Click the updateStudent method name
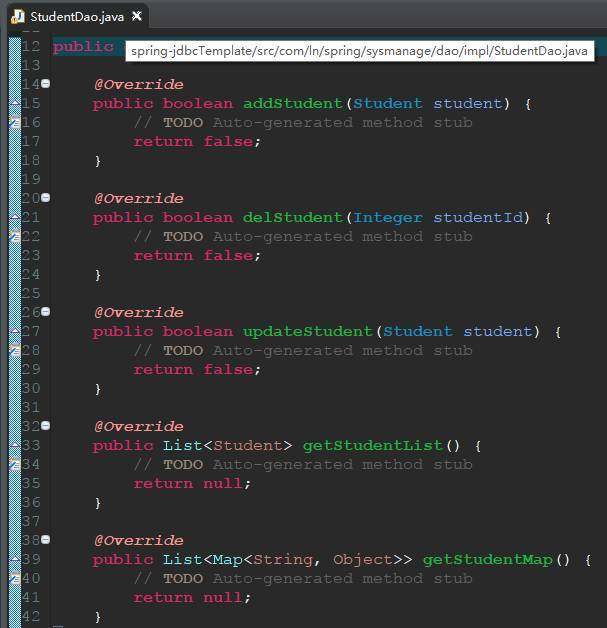Viewport: 607px width, 628px height. 308,331
